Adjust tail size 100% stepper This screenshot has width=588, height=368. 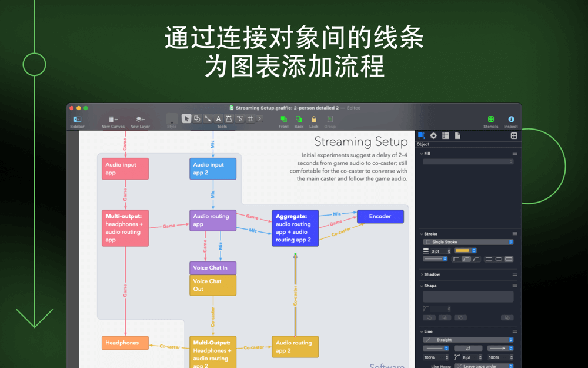(x=447, y=357)
